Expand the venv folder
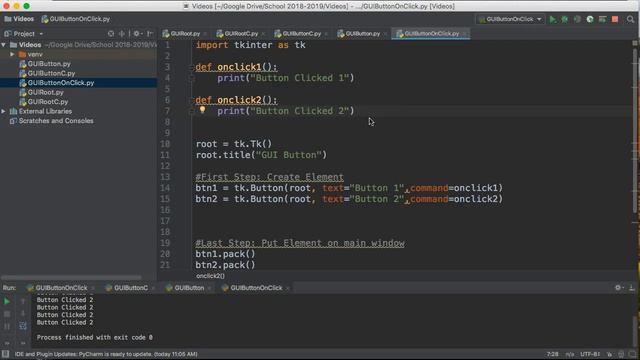This screenshot has height=360, width=640. point(12,54)
